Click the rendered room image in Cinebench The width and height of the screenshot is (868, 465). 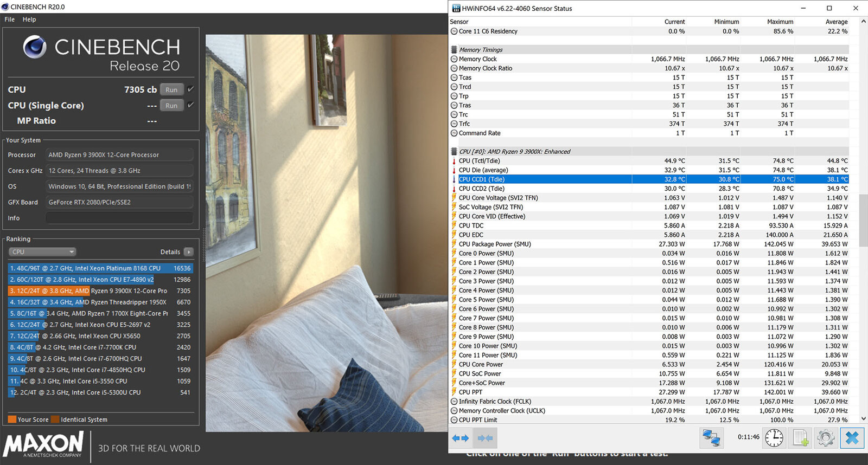327,233
